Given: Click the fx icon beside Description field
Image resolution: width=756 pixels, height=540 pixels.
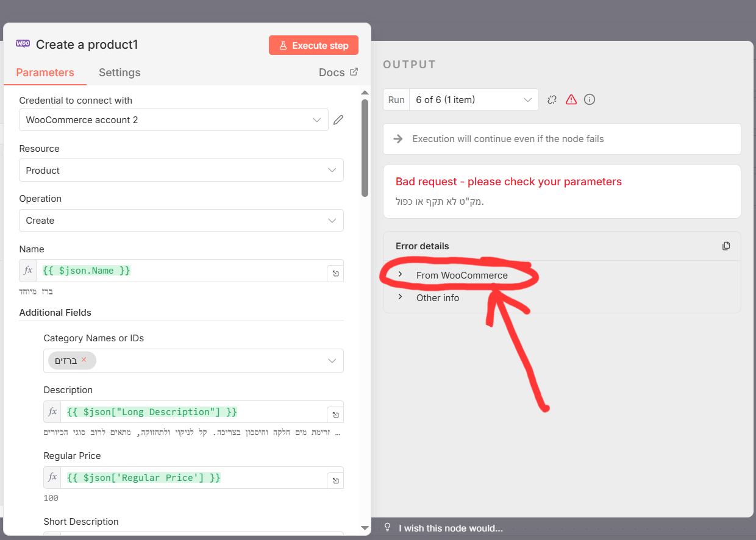Looking at the screenshot, I should pyautogui.click(x=52, y=412).
